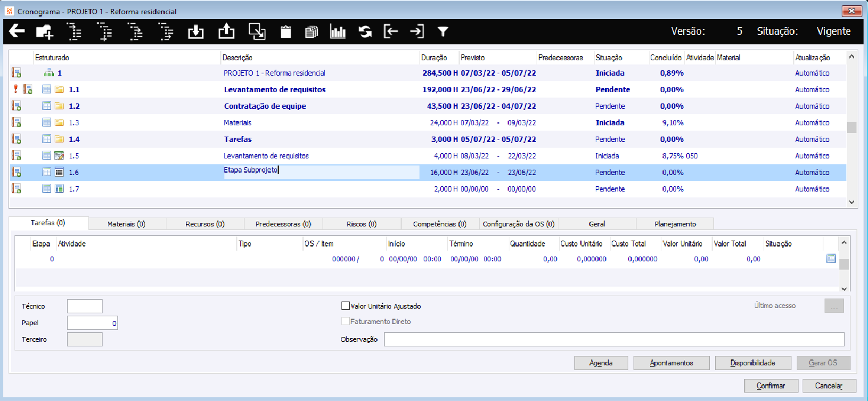Image resolution: width=868 pixels, height=401 pixels.
Task: Switch to the Predecessoras (0) tab
Action: [x=283, y=224]
